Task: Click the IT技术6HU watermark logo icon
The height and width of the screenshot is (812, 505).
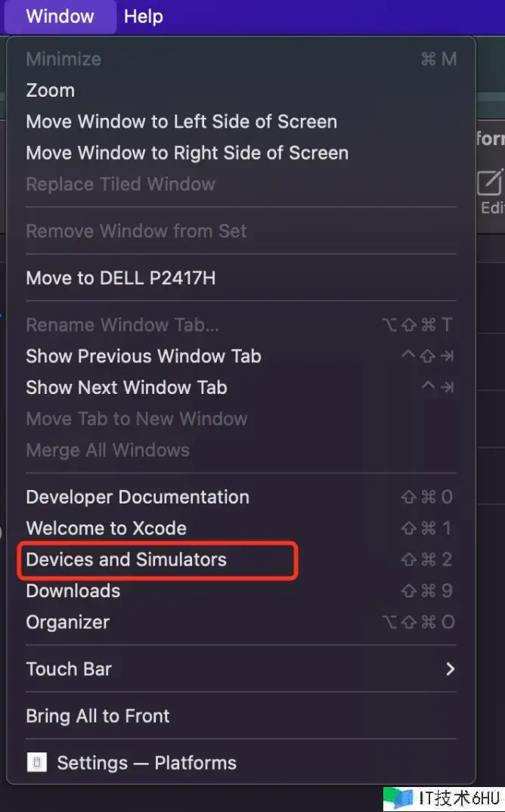Action: (x=400, y=798)
